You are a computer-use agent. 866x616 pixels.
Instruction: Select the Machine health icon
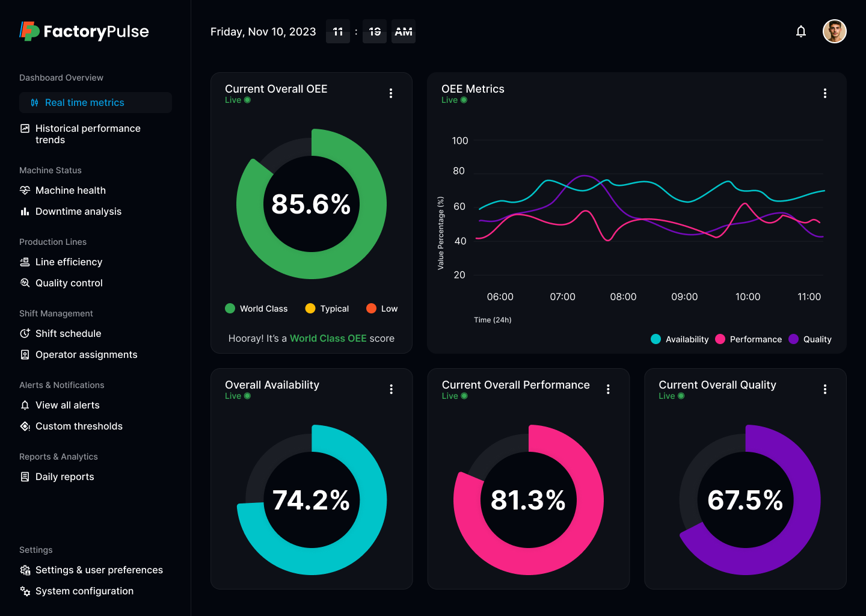pos(25,190)
